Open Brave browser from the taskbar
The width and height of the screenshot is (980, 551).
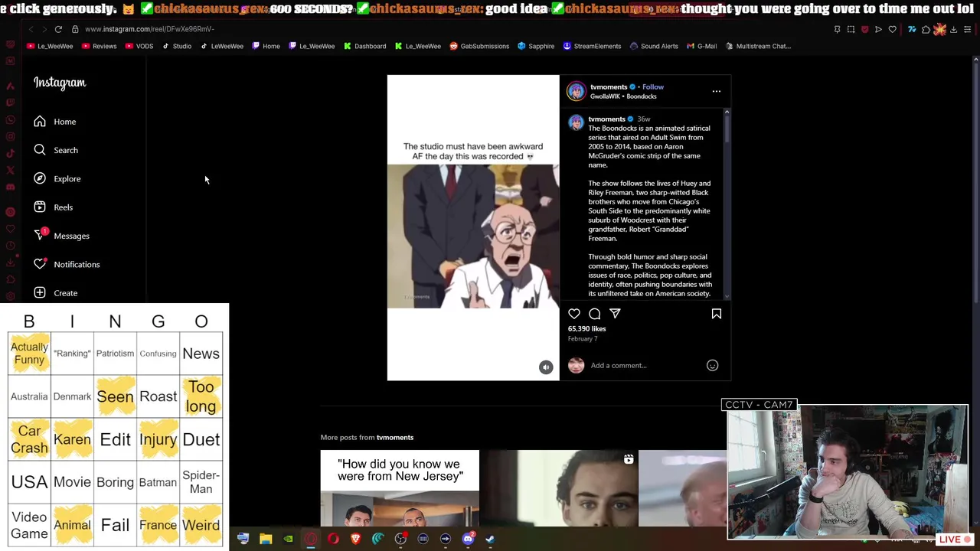[x=355, y=540]
